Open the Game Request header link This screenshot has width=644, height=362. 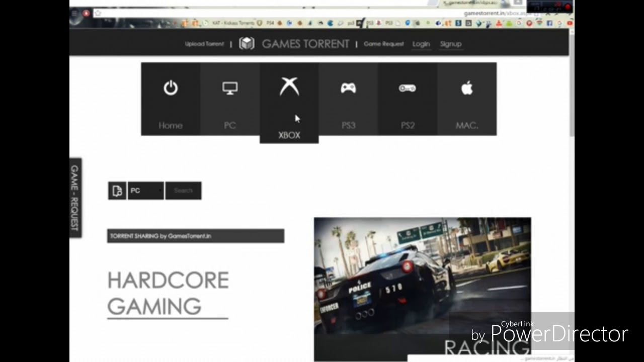384,44
